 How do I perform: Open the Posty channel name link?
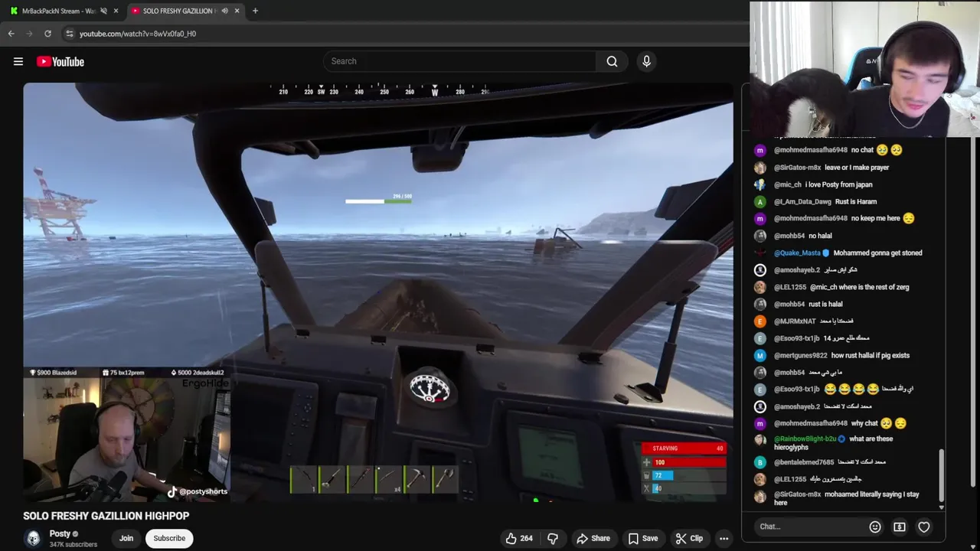60,533
